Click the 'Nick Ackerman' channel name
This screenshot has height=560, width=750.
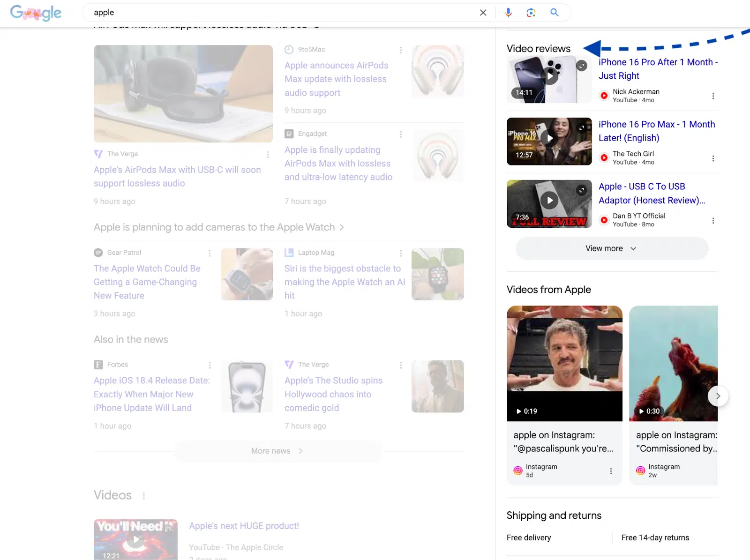tap(636, 92)
